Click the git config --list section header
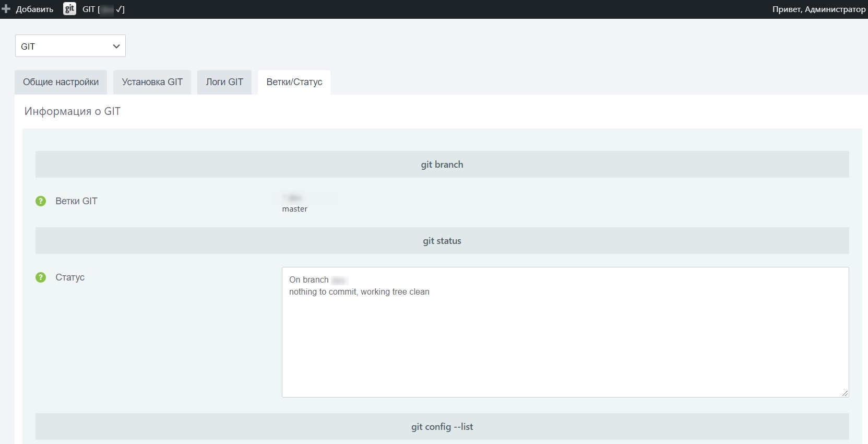 [x=442, y=427]
